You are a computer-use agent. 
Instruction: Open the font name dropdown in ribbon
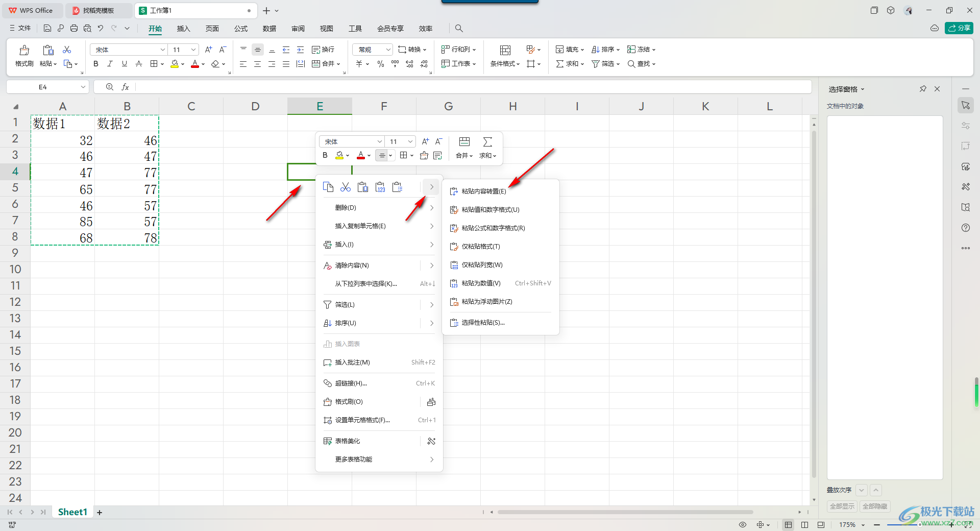pyautogui.click(x=163, y=50)
